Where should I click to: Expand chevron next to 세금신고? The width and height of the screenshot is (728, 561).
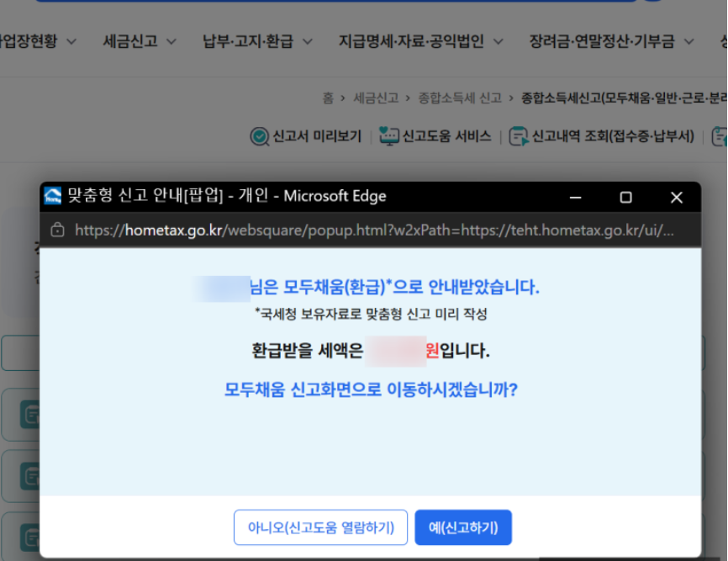pyautogui.click(x=171, y=42)
